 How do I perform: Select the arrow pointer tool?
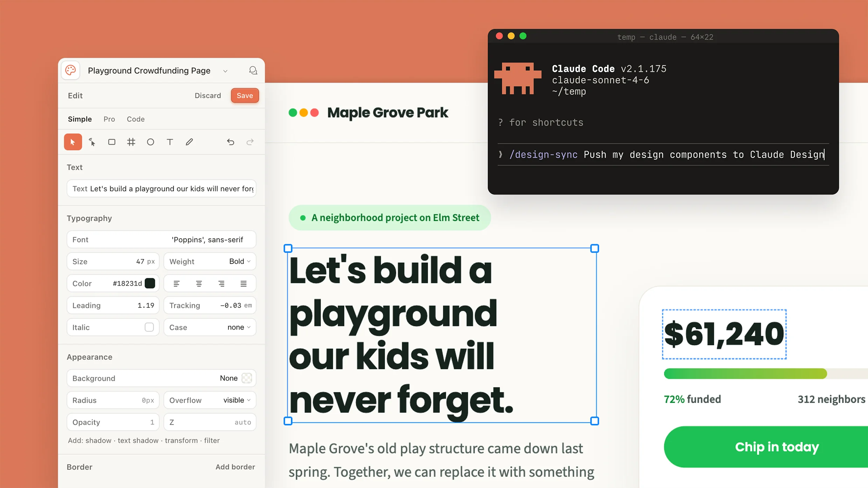(x=73, y=142)
